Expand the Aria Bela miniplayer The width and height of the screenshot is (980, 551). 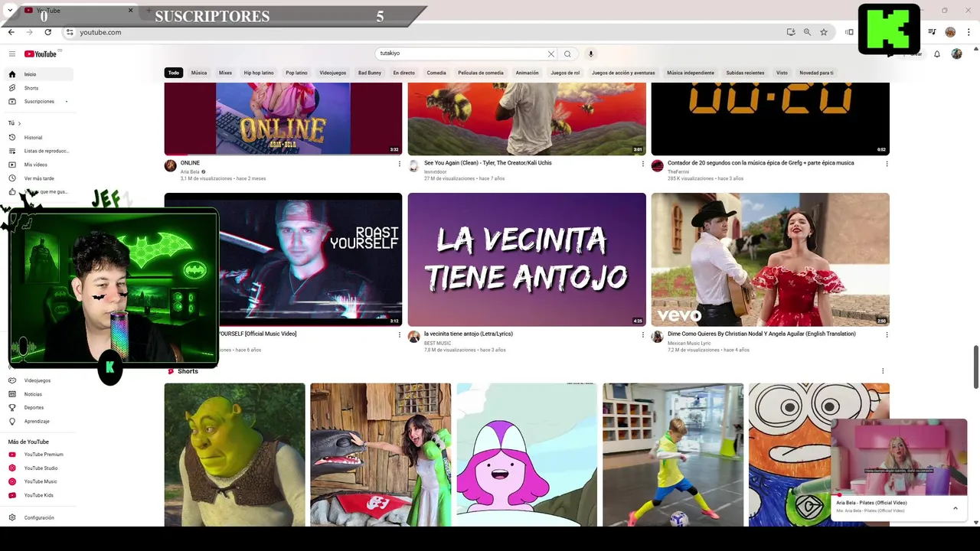pos(955,507)
